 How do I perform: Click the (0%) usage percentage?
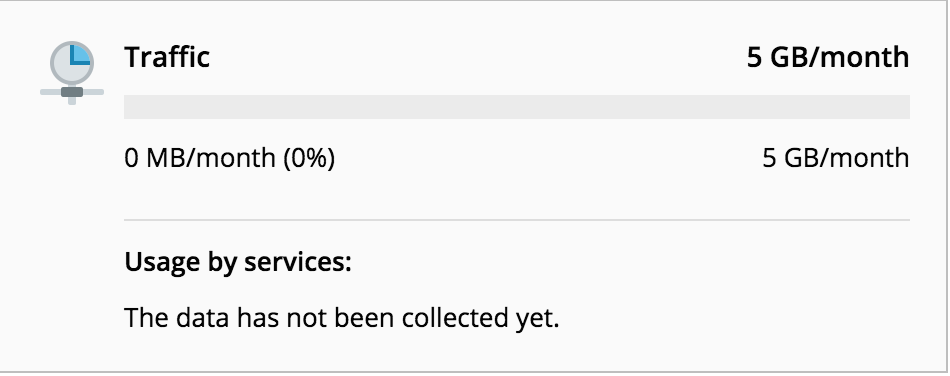tap(308, 159)
